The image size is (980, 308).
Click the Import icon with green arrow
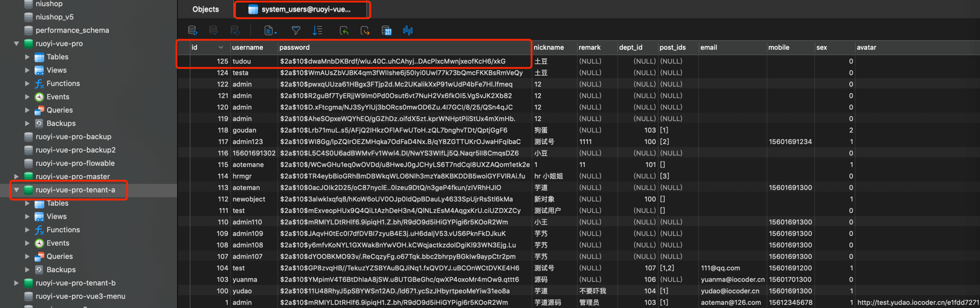click(x=344, y=30)
